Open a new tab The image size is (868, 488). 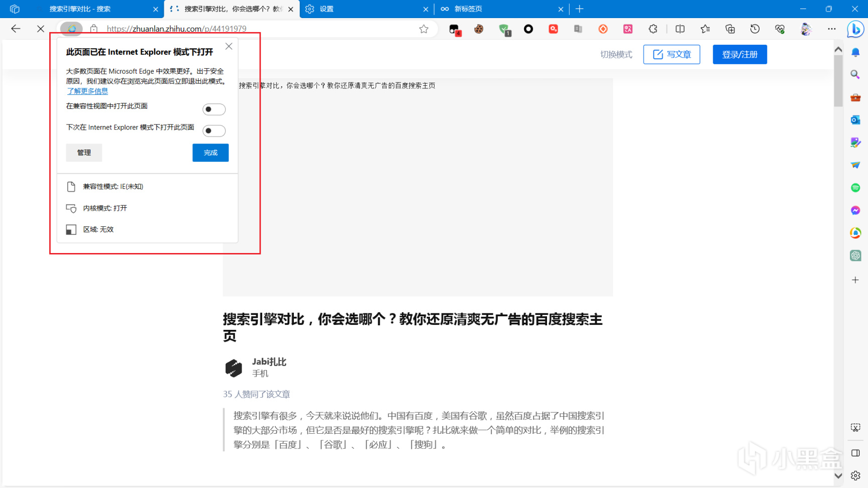tap(580, 9)
